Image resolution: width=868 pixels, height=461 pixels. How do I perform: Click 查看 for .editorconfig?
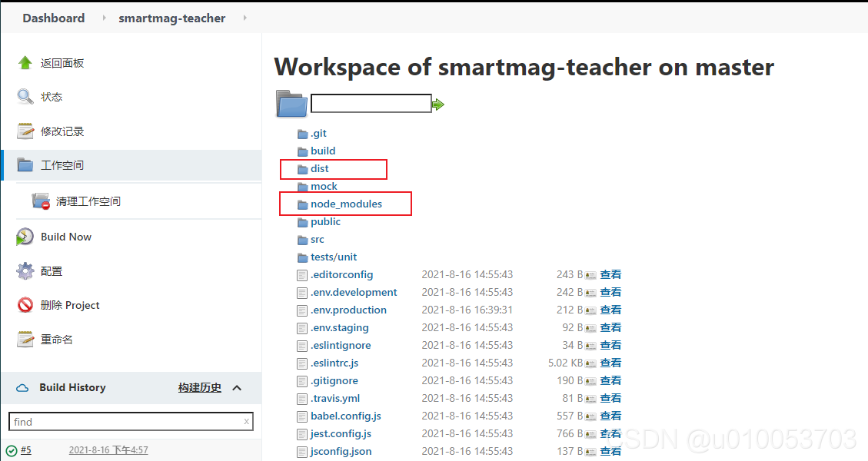click(610, 274)
